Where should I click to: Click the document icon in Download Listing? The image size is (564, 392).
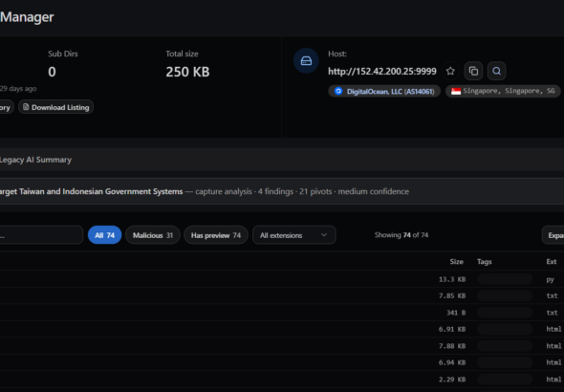coord(26,107)
